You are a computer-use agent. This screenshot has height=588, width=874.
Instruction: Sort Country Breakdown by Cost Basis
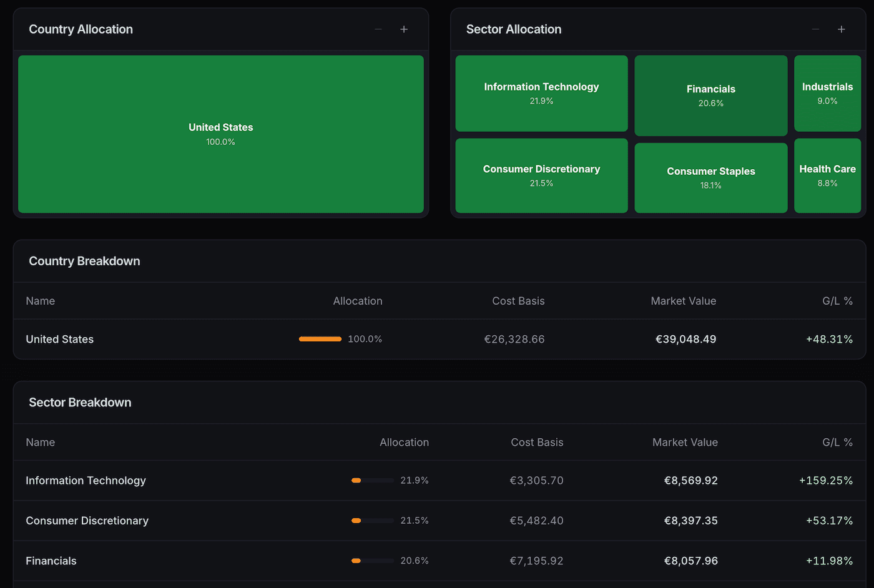(x=518, y=301)
